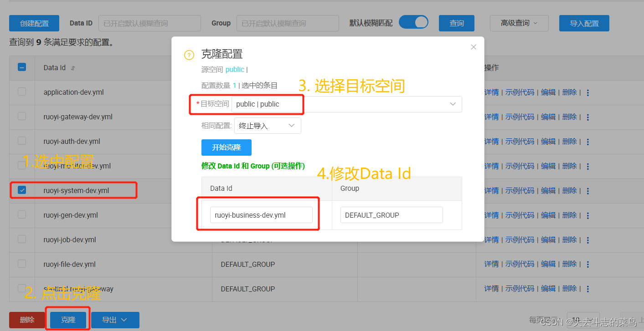Expand the 目标空间 dropdown

point(346,104)
